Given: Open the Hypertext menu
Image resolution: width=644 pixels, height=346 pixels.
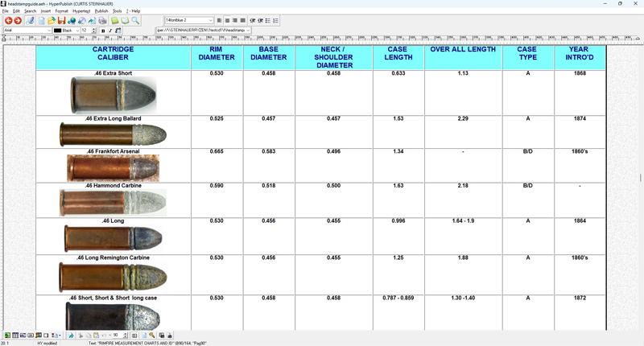Looking at the screenshot, I should point(83,11).
